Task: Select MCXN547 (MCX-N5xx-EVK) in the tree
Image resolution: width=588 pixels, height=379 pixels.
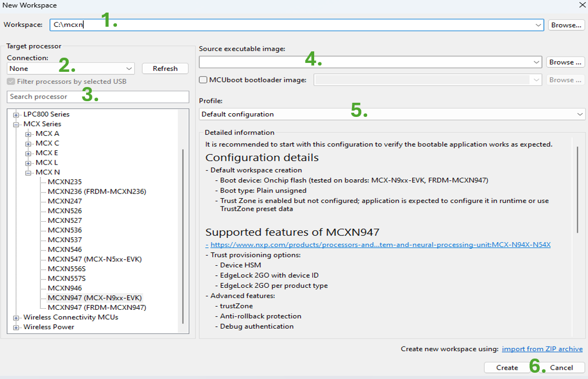Action: [94, 259]
